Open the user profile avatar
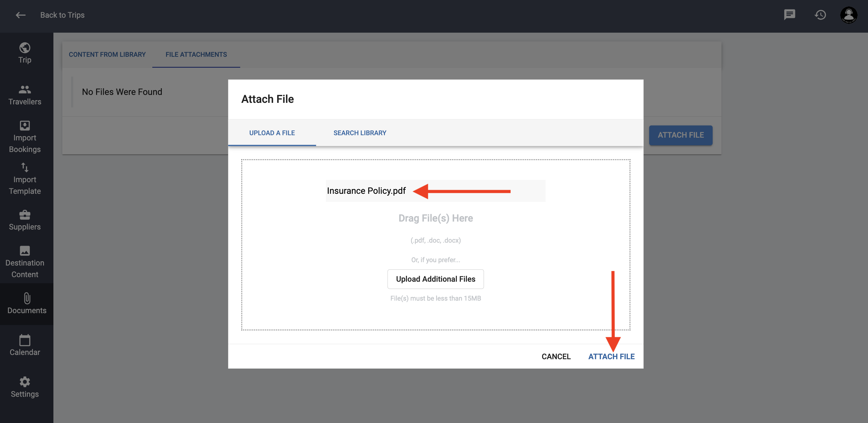The width and height of the screenshot is (868, 423). click(x=848, y=15)
